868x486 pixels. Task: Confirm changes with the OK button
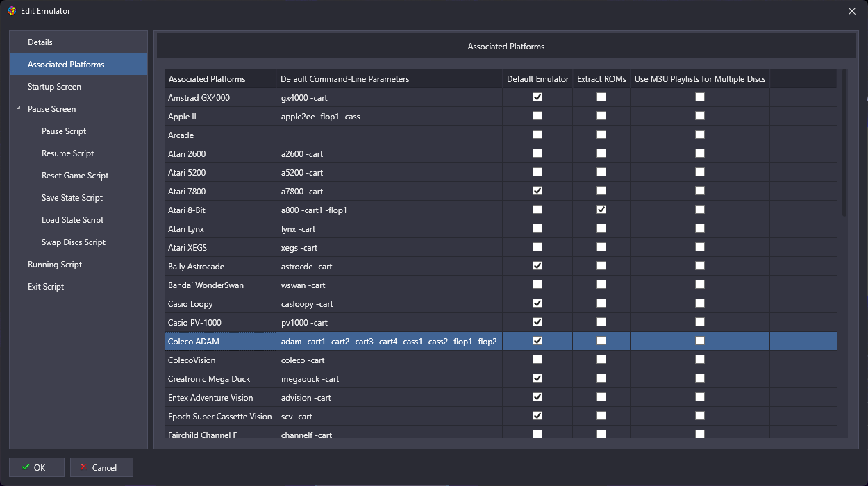(x=37, y=467)
